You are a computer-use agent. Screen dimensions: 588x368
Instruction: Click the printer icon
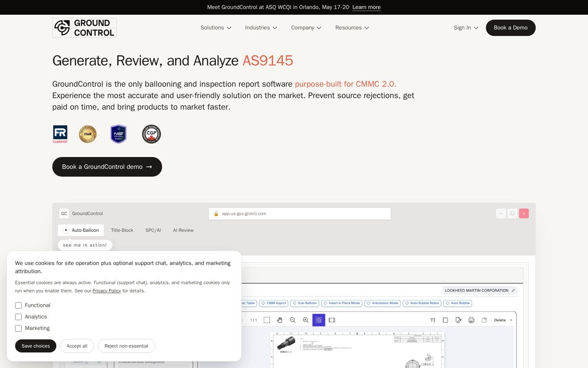[x=471, y=320]
